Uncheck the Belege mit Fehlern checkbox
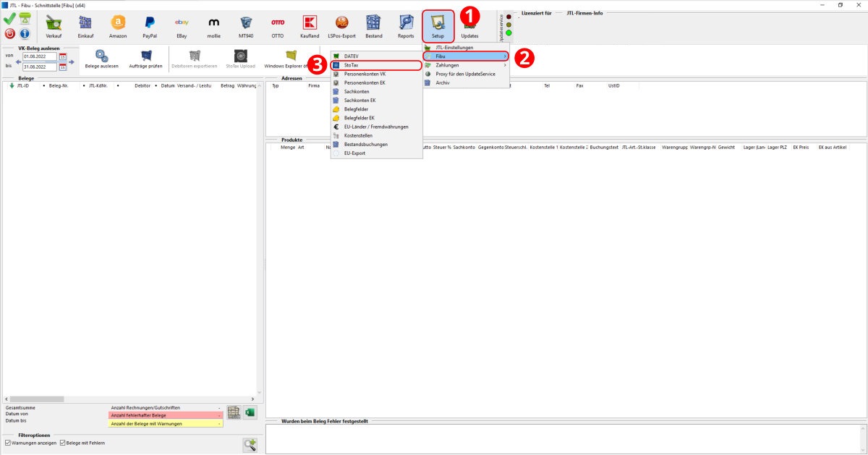868x455 pixels. coord(63,443)
